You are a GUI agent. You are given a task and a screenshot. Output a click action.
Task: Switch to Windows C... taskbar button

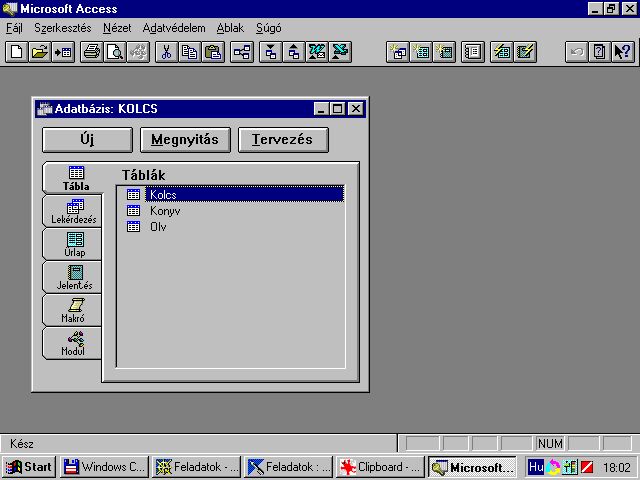pyautogui.click(x=105, y=467)
